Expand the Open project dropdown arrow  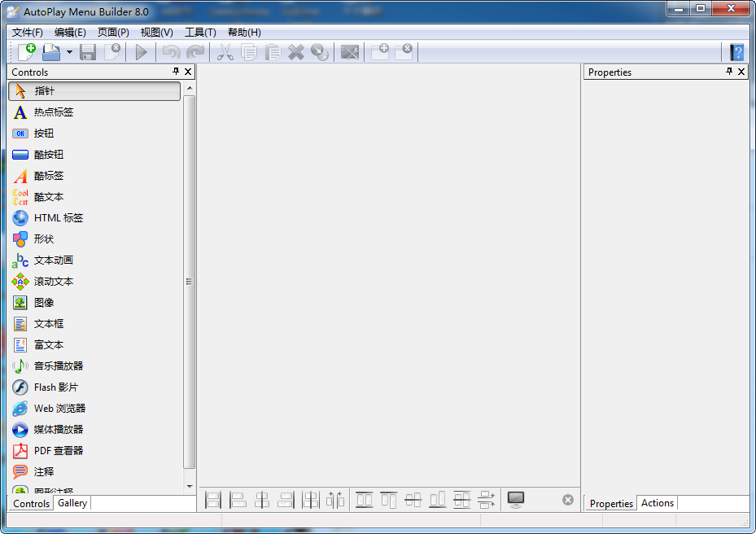point(69,52)
